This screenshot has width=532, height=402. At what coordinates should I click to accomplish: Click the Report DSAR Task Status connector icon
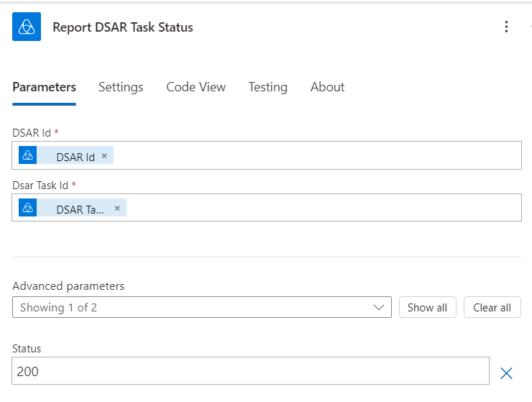click(x=27, y=27)
